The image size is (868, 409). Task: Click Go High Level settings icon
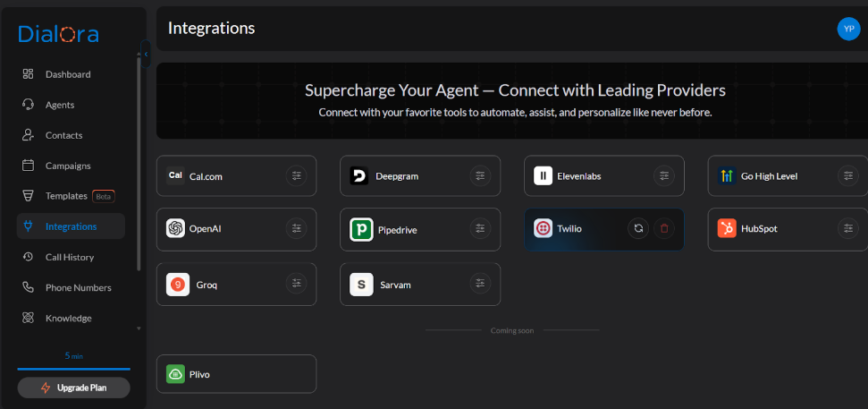tap(848, 176)
